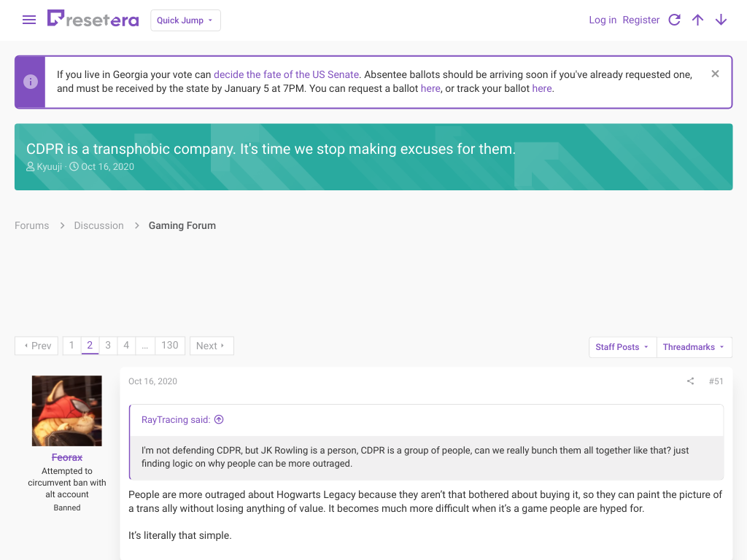This screenshot has height=560, width=747.
Task: Expand the Quick Jump dropdown
Action: click(x=185, y=20)
